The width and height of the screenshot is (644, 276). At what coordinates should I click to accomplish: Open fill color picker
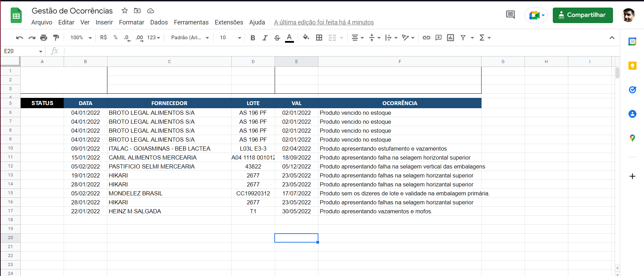pyautogui.click(x=306, y=37)
